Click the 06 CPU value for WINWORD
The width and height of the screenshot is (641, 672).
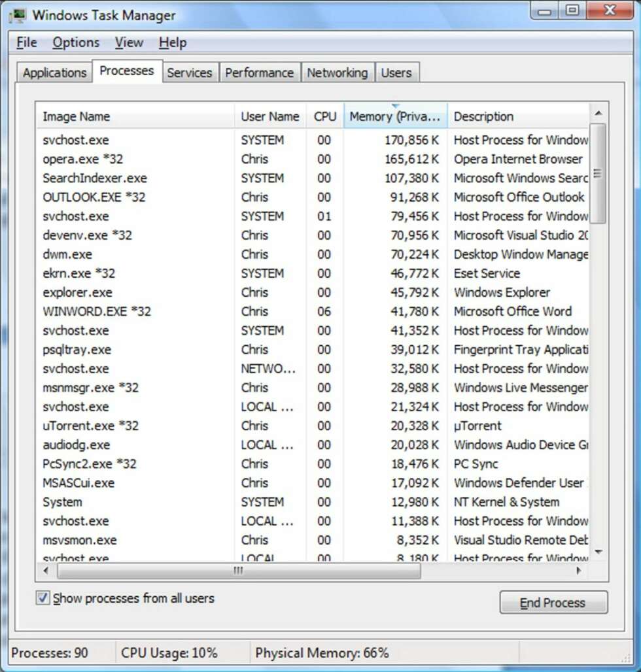tap(324, 312)
